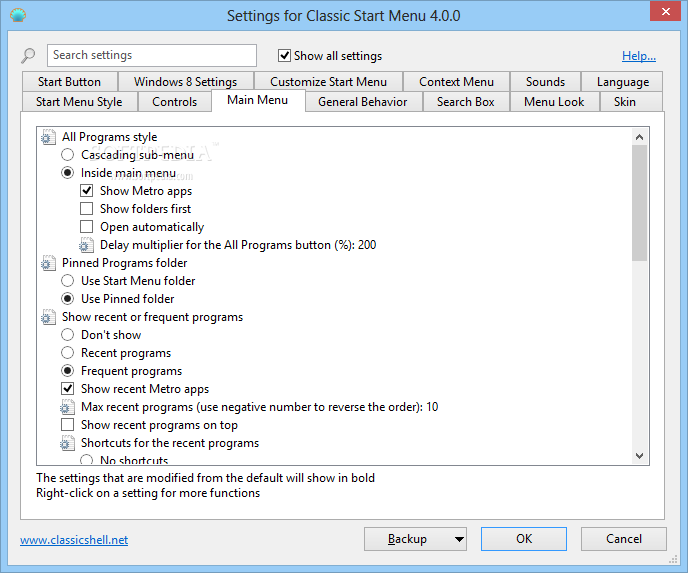This screenshot has height=573, width=688.
Task: Enable Show folders first
Action: pyautogui.click(x=86, y=209)
